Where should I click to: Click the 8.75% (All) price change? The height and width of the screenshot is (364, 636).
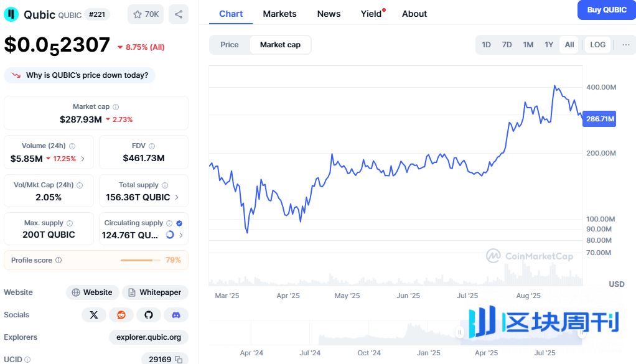click(x=141, y=47)
